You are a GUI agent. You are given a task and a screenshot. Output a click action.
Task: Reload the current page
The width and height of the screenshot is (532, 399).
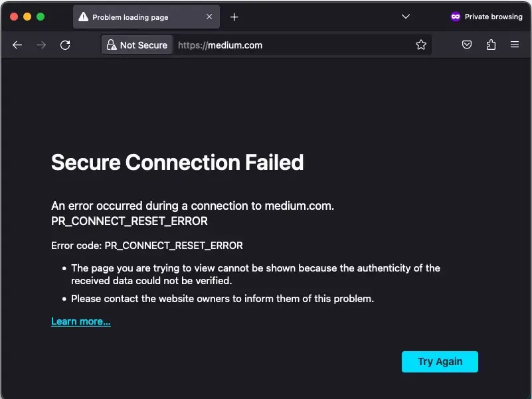[64, 44]
